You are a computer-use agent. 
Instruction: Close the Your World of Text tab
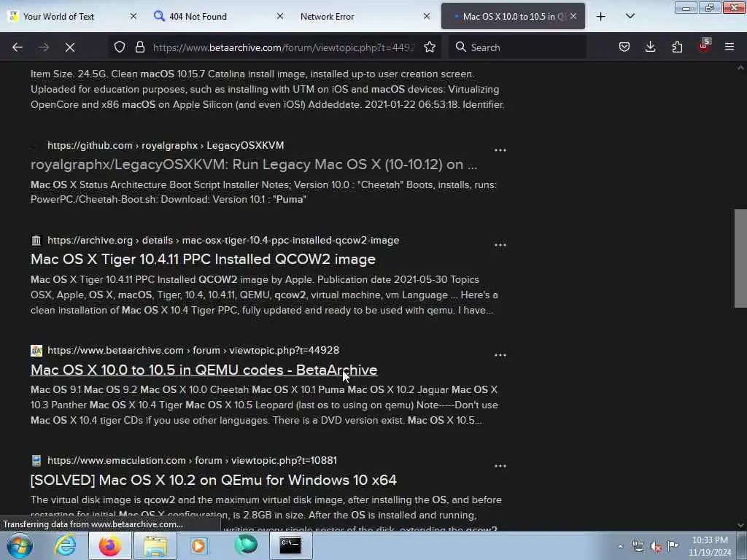coord(133,17)
